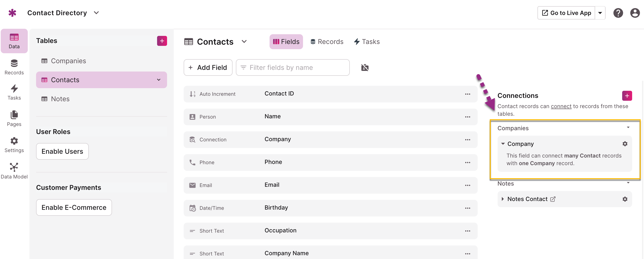
Task: Click the Add Field button
Action: click(208, 67)
